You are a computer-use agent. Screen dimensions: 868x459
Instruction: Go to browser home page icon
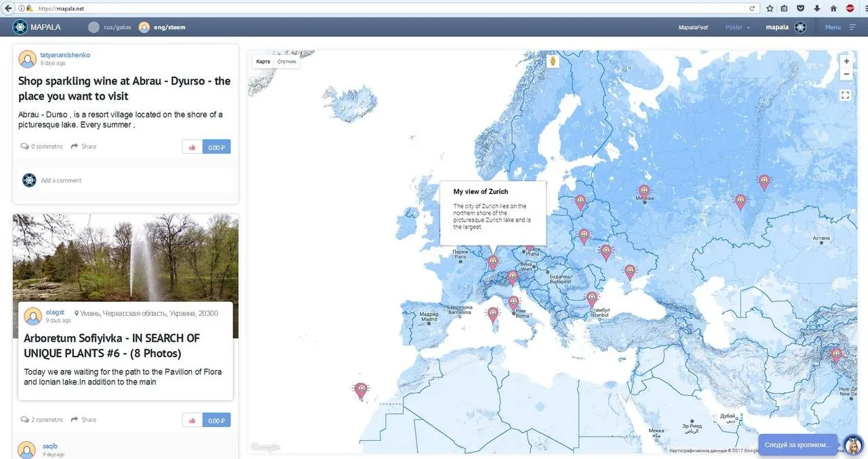pos(833,8)
